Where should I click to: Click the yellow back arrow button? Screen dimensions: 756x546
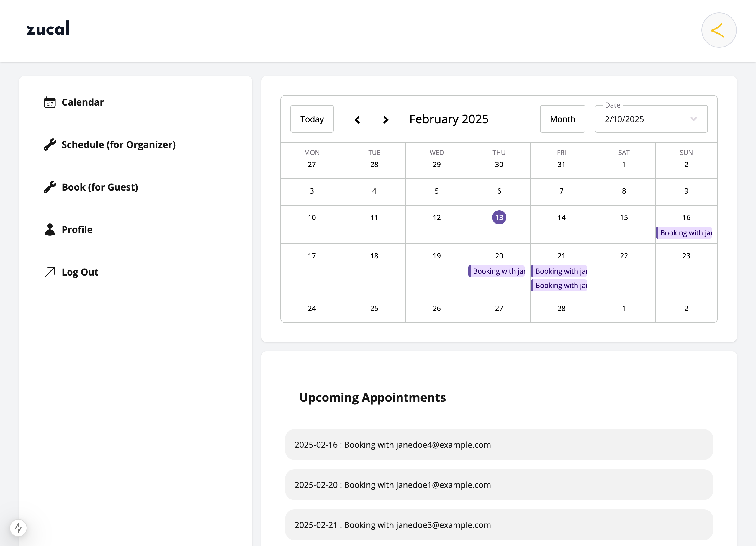click(x=719, y=30)
